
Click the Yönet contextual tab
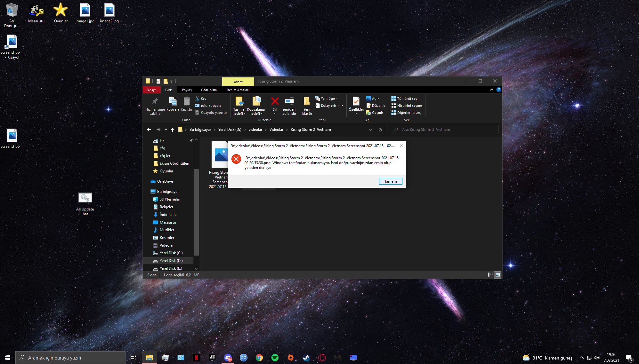pyautogui.click(x=238, y=82)
